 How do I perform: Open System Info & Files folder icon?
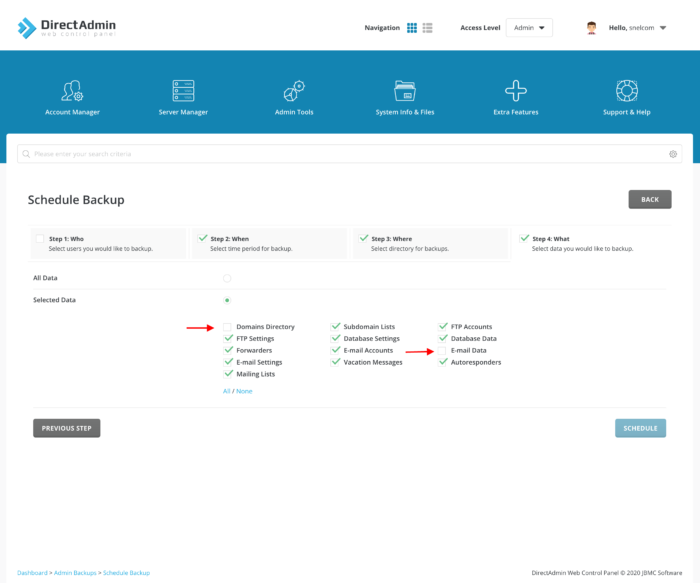click(405, 91)
